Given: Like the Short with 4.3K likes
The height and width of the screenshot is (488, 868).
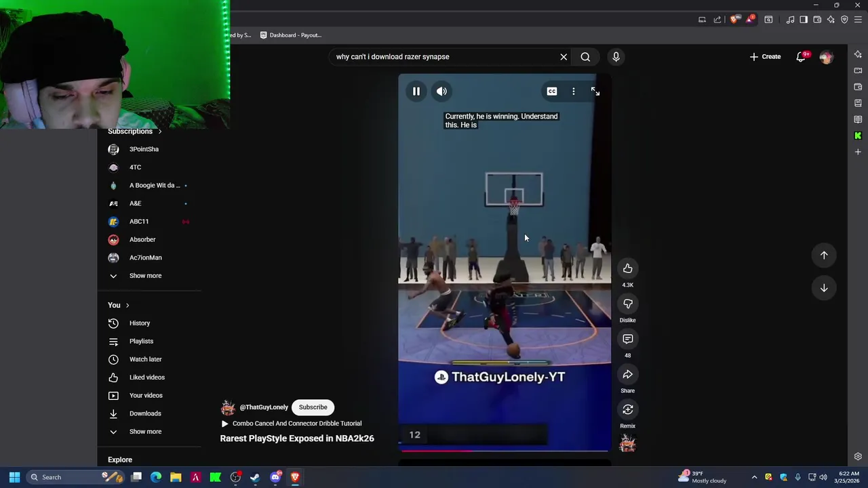Looking at the screenshot, I should pos(628,268).
